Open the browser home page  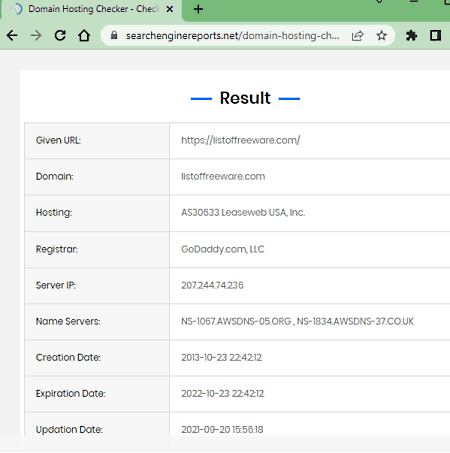pyautogui.click(x=84, y=35)
